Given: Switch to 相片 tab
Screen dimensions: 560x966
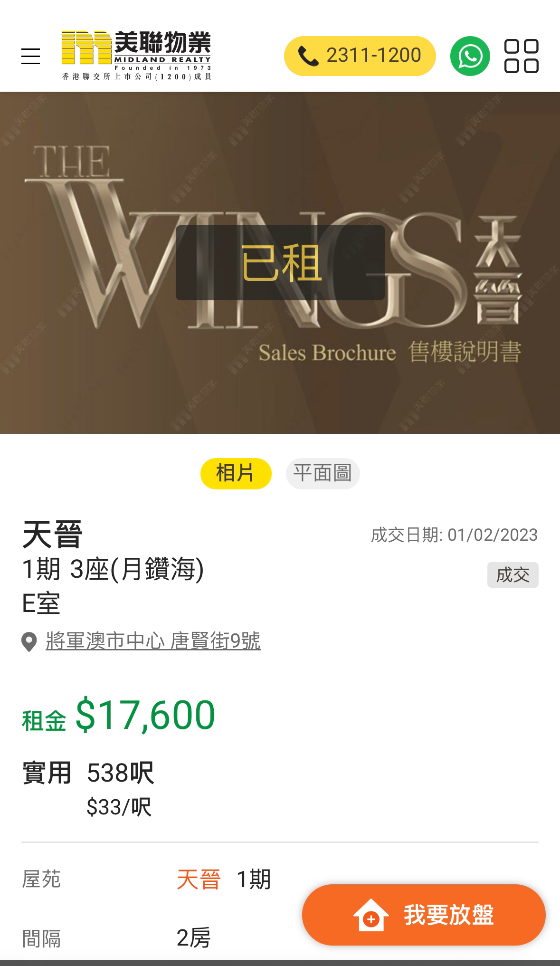Looking at the screenshot, I should pyautogui.click(x=236, y=473).
